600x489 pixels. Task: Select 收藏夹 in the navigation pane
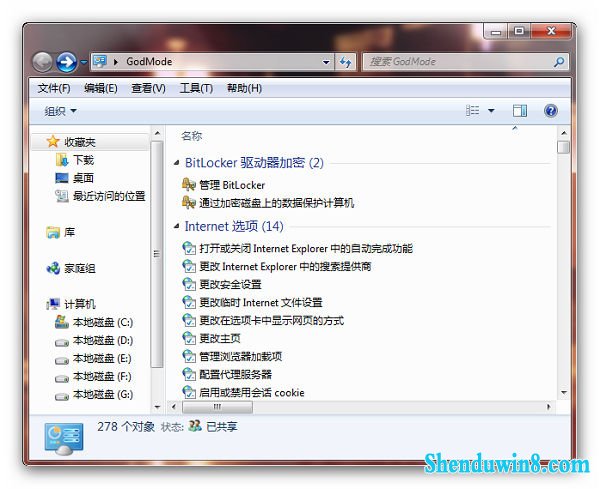tap(80, 142)
